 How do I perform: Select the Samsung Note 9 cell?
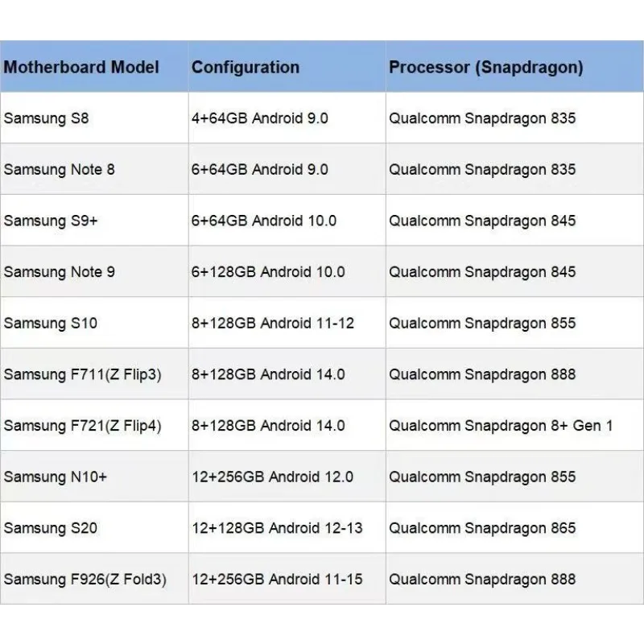point(60,272)
